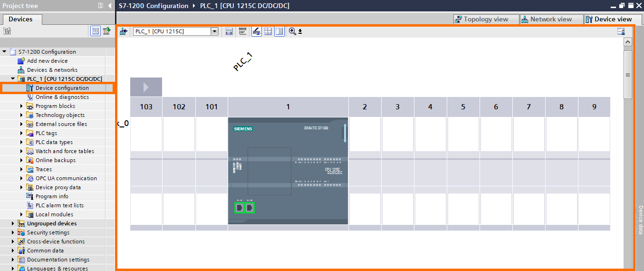Click PLC_1 [CPU 1215C DC/DC/DC] in the breadcrumb
644x271 pixels.
[x=245, y=6]
